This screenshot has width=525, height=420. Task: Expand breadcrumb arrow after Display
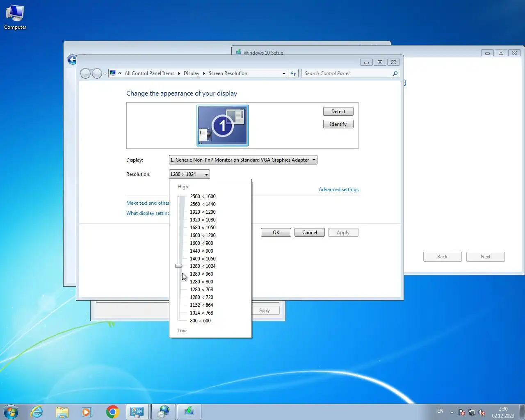pos(204,73)
